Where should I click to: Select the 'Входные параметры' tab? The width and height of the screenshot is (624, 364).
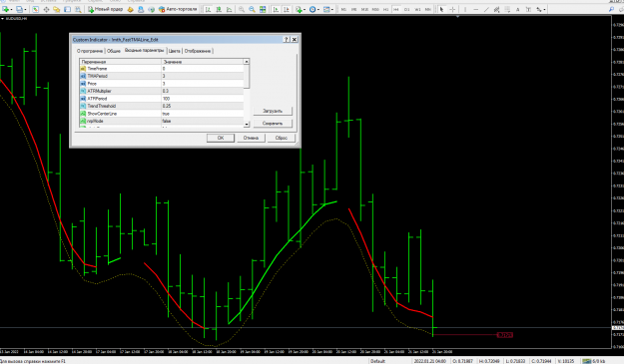point(144,51)
